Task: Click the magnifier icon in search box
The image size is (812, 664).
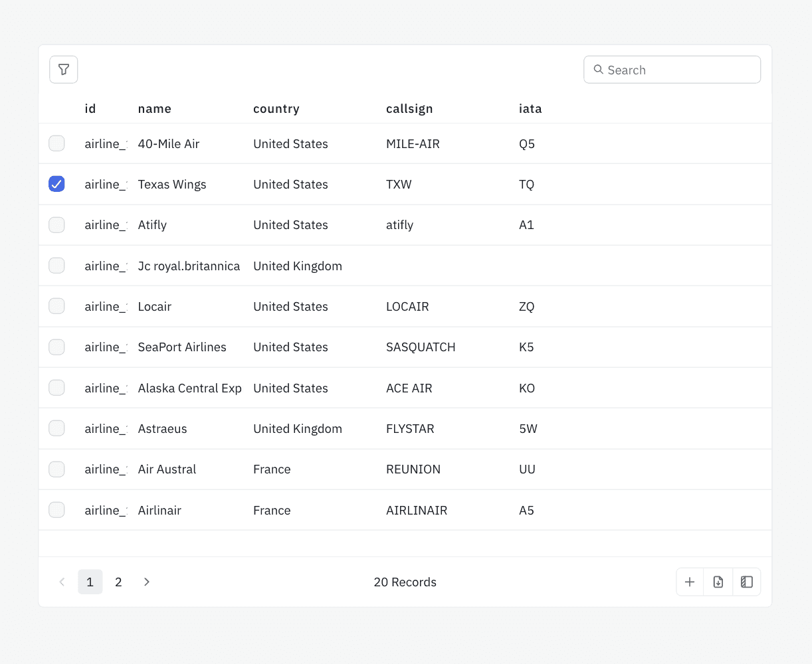Action: 599,70
